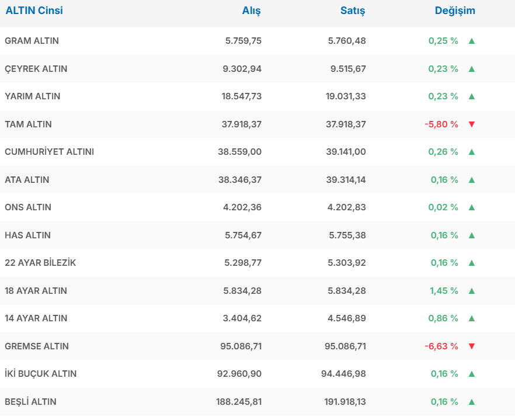The height and width of the screenshot is (420, 515).
Task: Open the ÇEYREK ALTIN link
Action: pyautogui.click(x=36, y=69)
